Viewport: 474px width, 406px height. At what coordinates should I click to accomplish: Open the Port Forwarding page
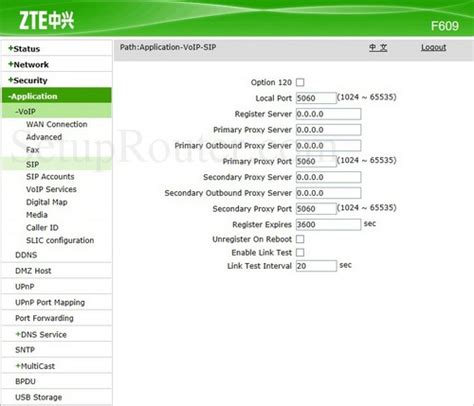pos(44,318)
